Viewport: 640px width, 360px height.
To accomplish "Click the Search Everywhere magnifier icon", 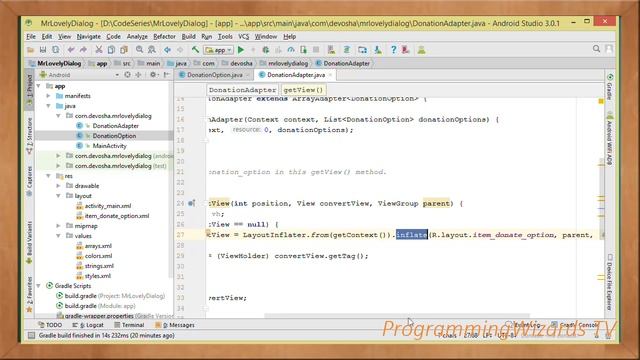I will pyautogui.click(x=596, y=49).
